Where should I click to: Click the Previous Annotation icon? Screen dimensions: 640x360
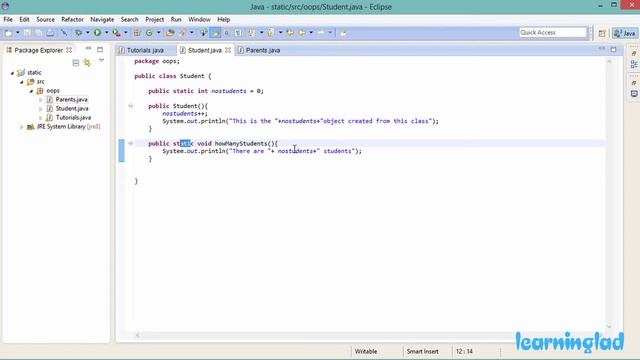click(x=271, y=33)
